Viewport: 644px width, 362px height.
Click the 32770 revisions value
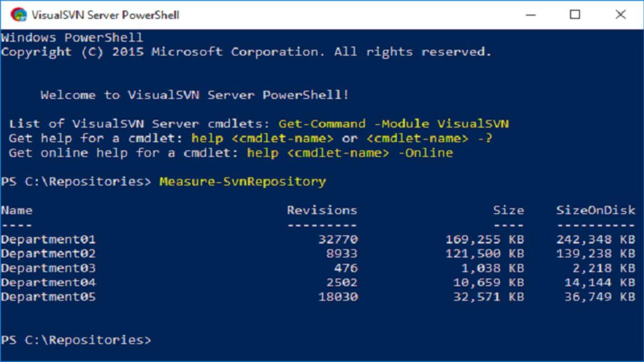click(x=338, y=239)
